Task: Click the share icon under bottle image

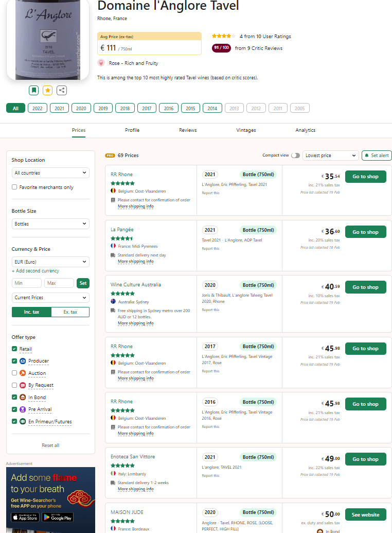Action: (x=62, y=90)
